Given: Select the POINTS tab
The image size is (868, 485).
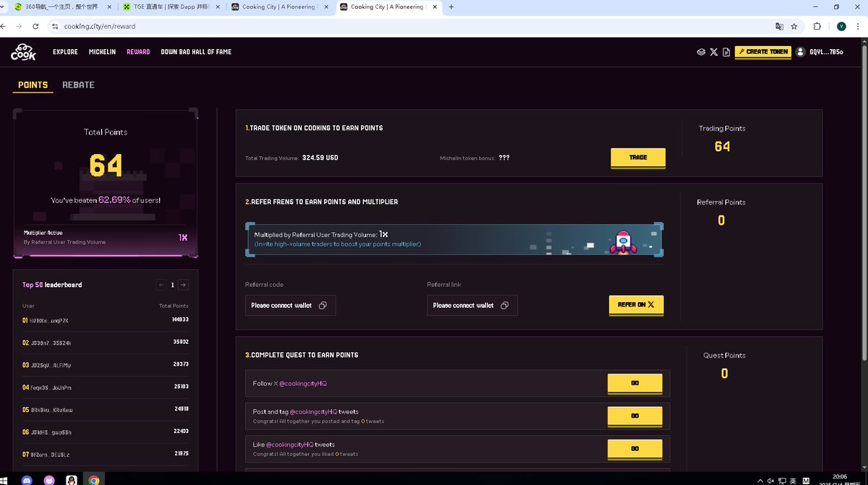Looking at the screenshot, I should click(33, 85).
